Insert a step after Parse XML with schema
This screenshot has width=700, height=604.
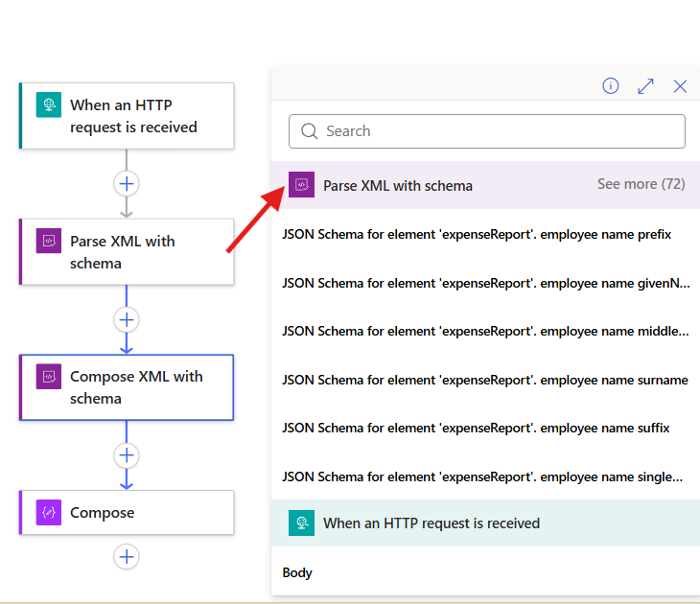point(127,319)
